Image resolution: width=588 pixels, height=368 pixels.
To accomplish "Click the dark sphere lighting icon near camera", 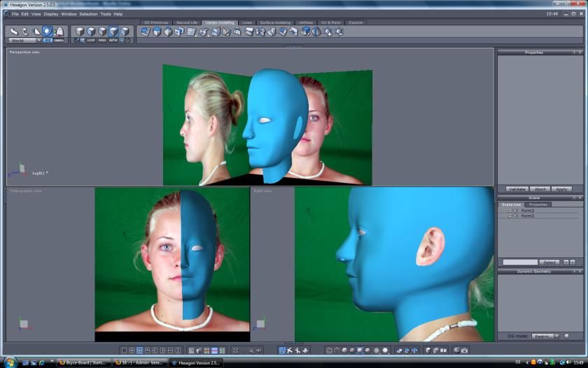I will [x=456, y=350].
